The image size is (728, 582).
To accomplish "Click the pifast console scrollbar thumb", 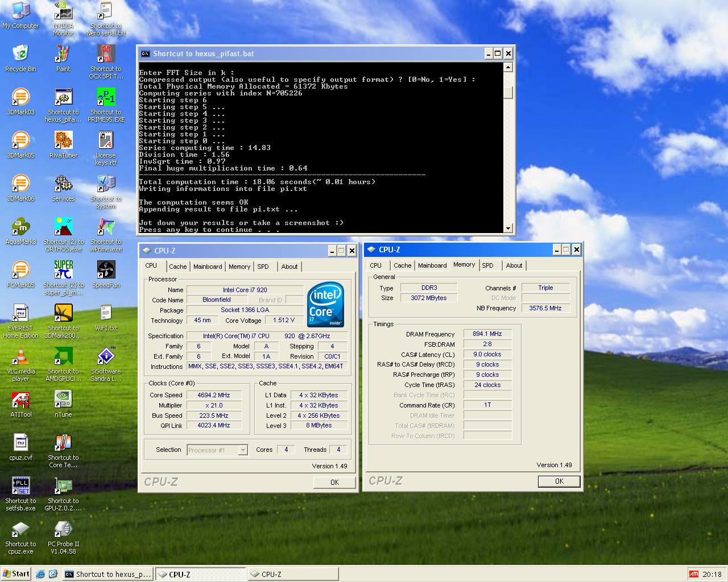I will click(x=508, y=93).
